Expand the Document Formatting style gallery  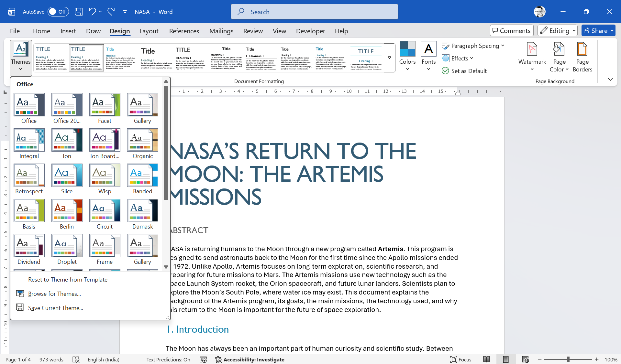[x=389, y=58]
